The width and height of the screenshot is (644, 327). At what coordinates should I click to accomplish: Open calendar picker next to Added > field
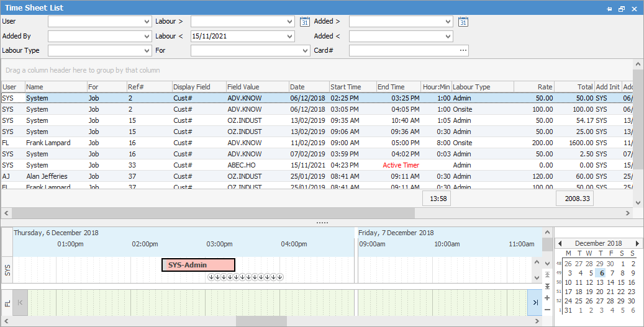click(463, 22)
